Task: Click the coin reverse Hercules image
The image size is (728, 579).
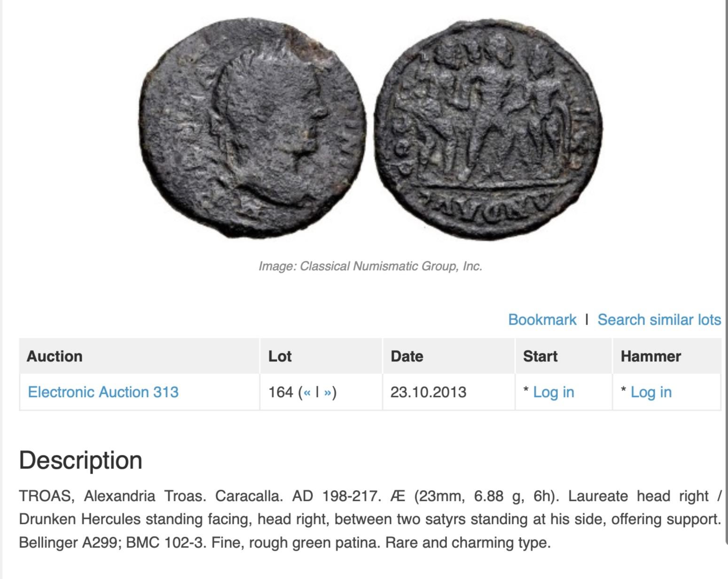Action: coord(489,128)
